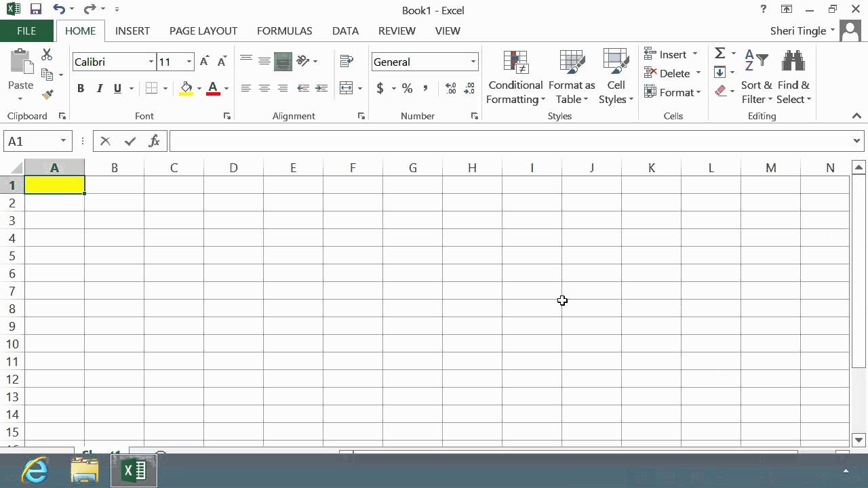The image size is (868, 488).
Task: Apply the yellow fill color
Action: pos(186,88)
